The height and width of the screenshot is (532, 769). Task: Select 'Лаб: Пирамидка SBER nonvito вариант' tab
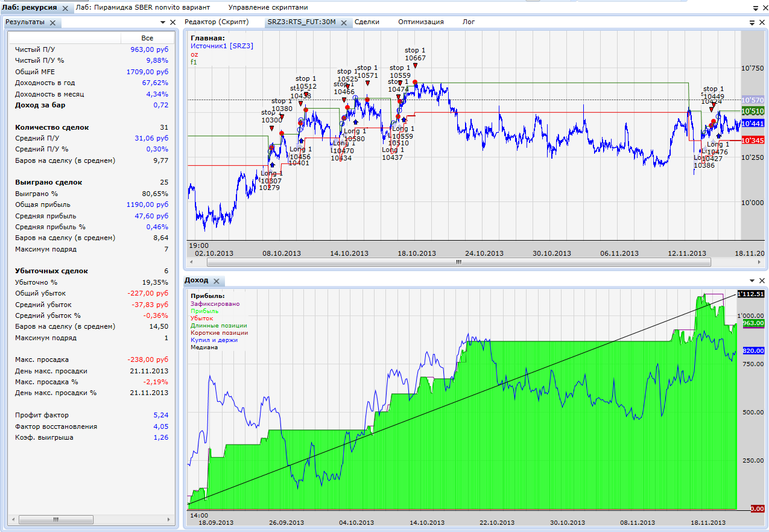(143, 8)
